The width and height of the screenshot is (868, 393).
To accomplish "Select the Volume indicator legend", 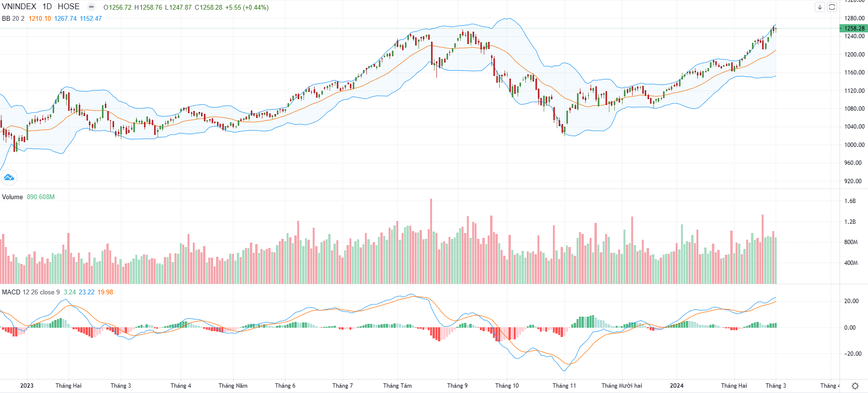I will point(13,197).
